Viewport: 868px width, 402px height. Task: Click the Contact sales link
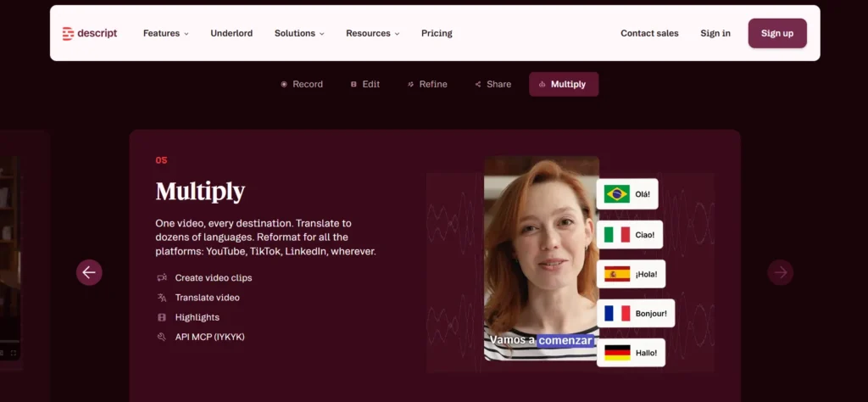[x=649, y=33]
